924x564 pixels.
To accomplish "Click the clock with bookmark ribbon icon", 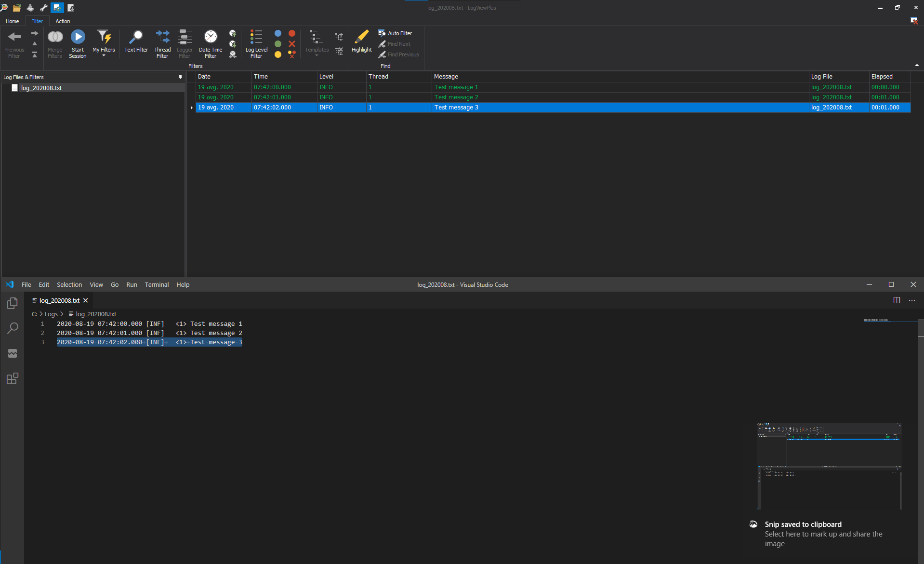I will click(x=233, y=54).
